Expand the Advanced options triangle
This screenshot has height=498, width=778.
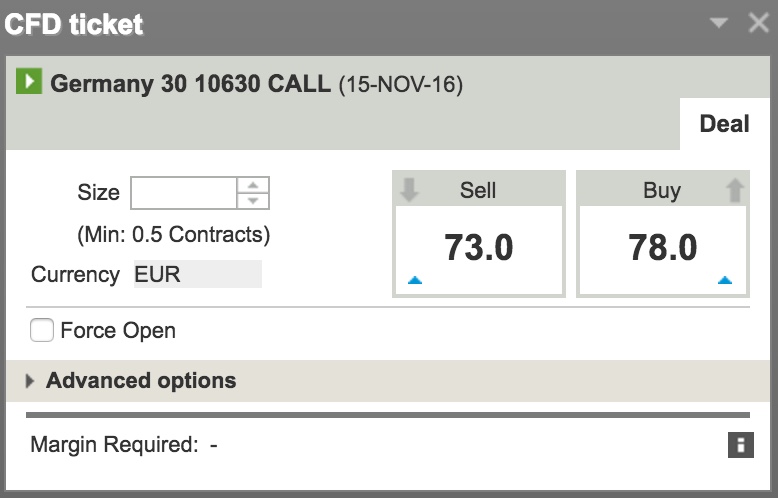[x=30, y=381]
